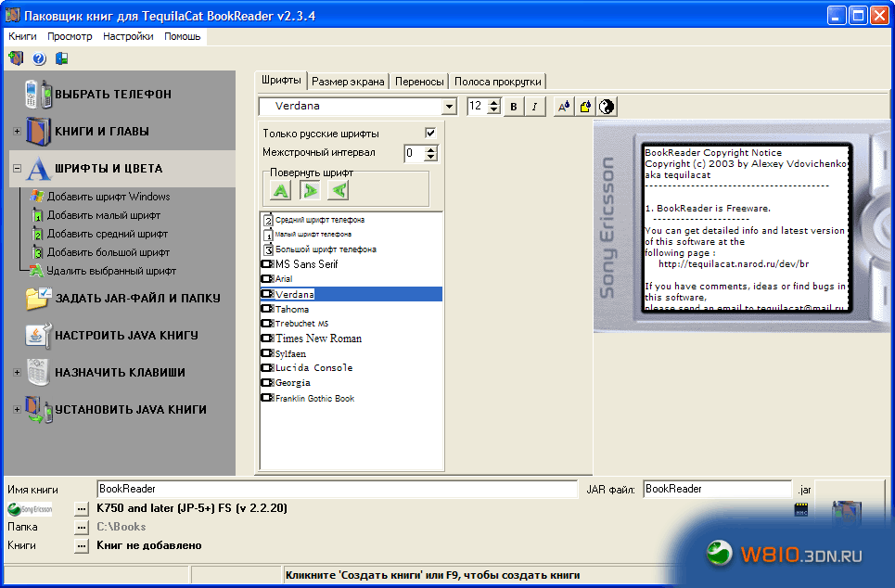Decrease font size 12 with down arrow

[495, 110]
